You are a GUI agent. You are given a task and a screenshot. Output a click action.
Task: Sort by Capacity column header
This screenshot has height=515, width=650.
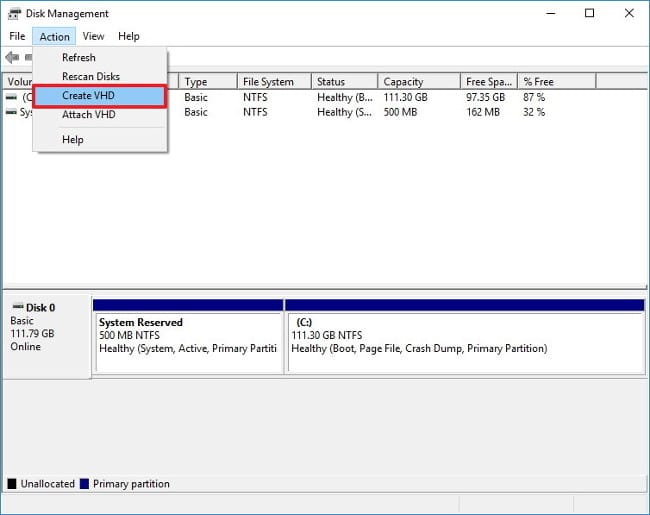coord(420,82)
